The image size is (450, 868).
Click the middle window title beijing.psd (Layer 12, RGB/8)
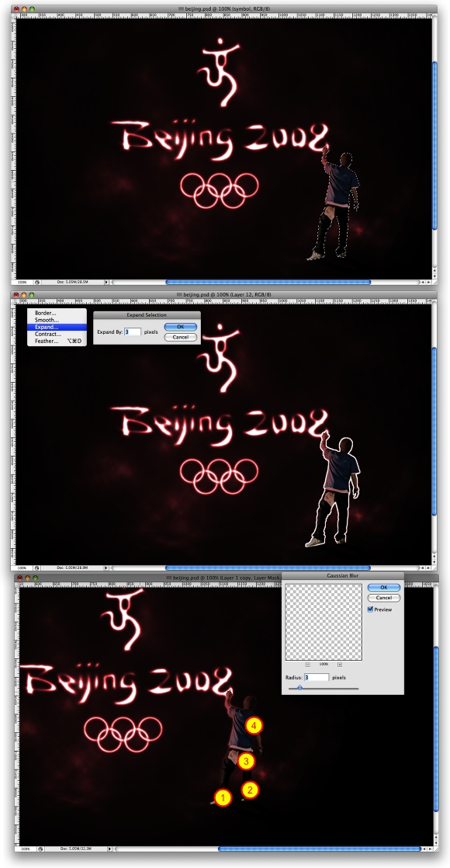[x=227, y=295]
